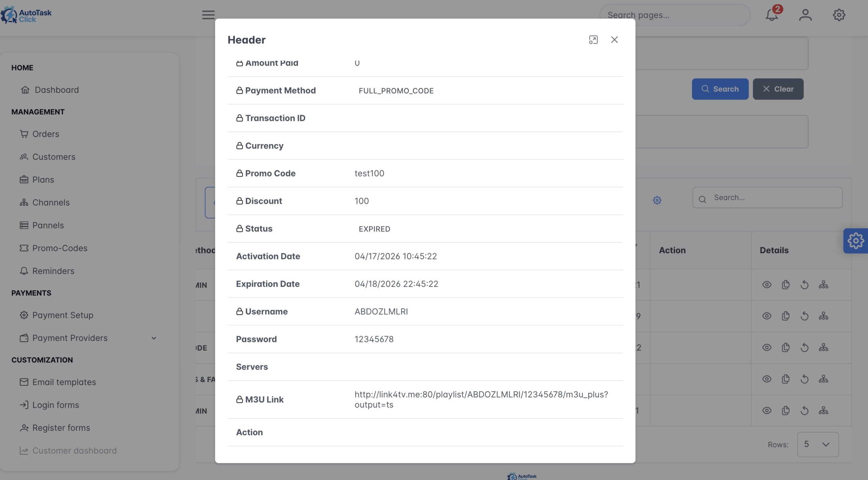
Task: View details eye icon in second table row
Action: 767,316
